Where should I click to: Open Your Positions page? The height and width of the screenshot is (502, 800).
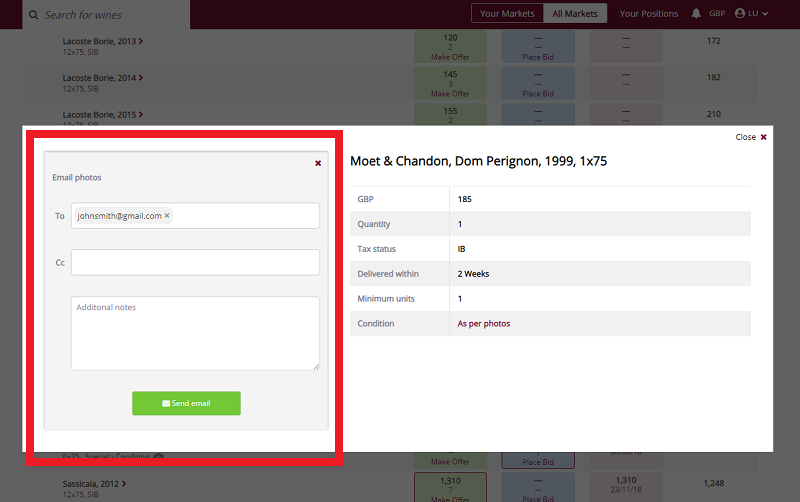click(648, 14)
